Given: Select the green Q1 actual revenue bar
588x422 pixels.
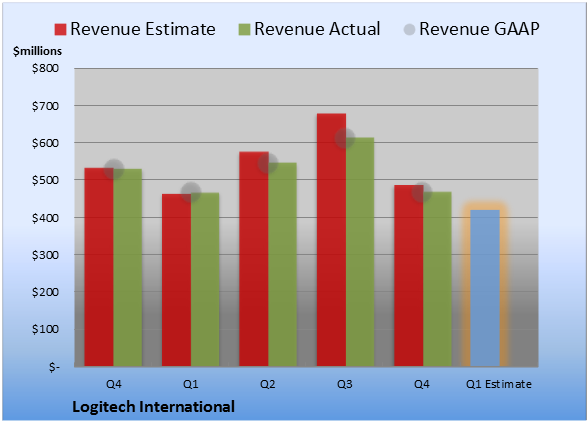Looking at the screenshot, I should click(x=205, y=279).
